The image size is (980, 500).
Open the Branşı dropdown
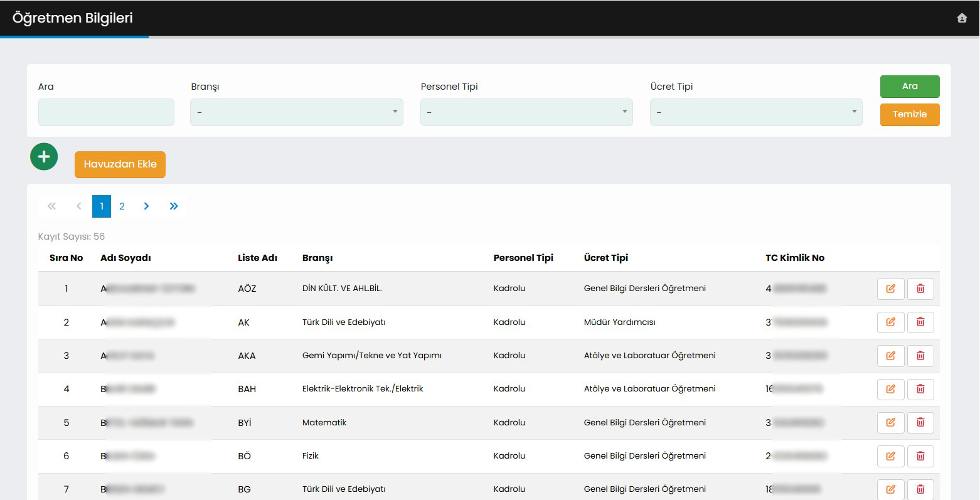(x=297, y=112)
